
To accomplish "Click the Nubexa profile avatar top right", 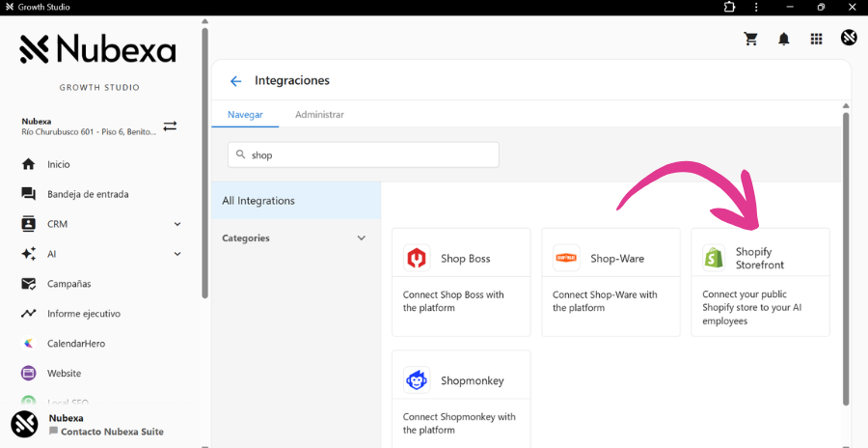I will (x=849, y=38).
